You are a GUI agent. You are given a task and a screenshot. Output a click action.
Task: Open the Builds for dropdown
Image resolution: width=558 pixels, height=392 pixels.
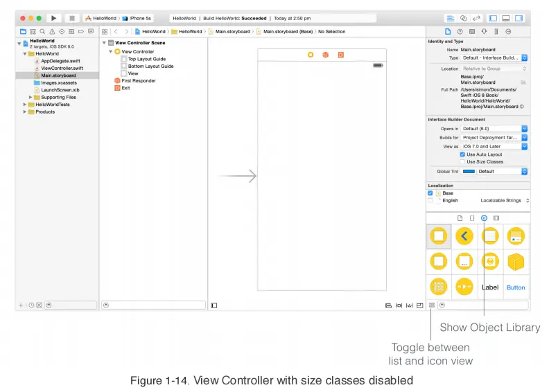[x=494, y=138]
